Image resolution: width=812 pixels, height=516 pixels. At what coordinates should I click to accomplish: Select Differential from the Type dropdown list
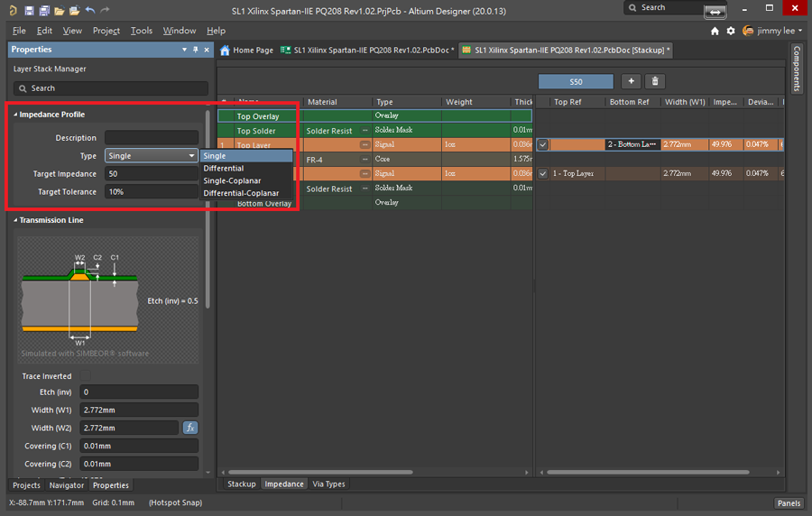click(x=224, y=169)
